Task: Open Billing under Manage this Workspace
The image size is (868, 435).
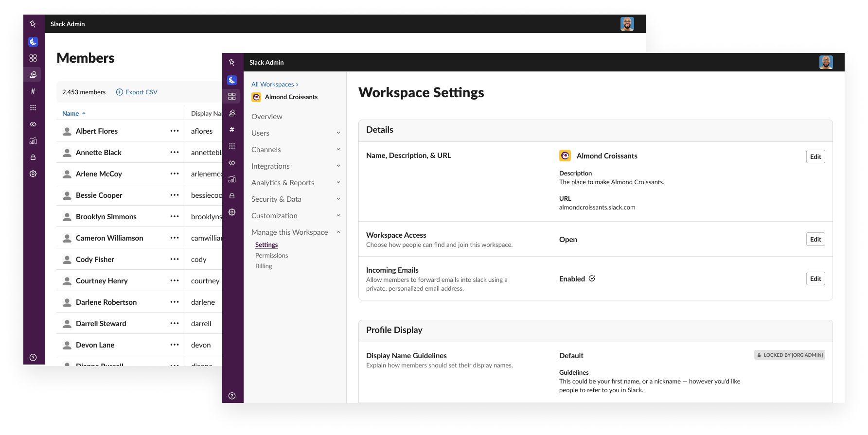Action: click(x=264, y=266)
